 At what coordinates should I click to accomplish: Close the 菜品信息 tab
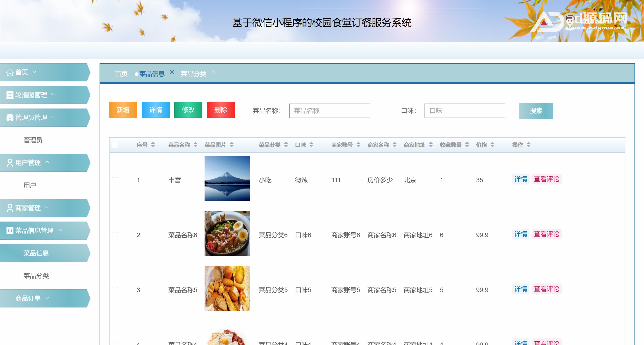172,72
